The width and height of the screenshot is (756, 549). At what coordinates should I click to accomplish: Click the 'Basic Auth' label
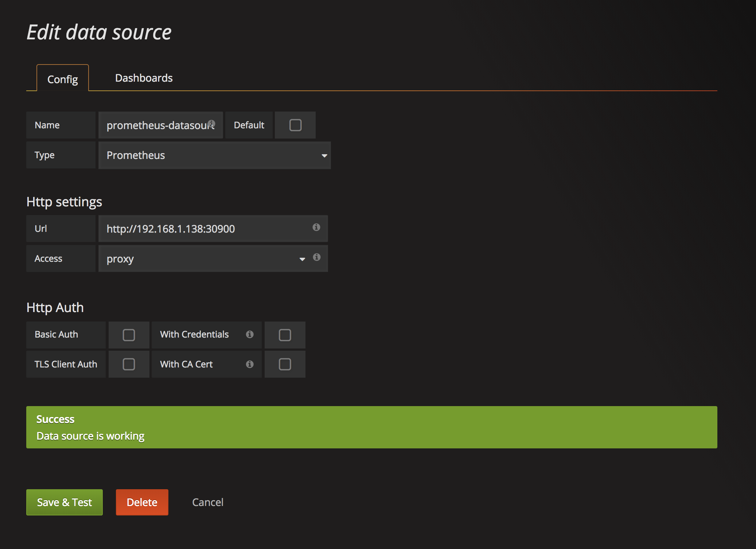(x=56, y=334)
